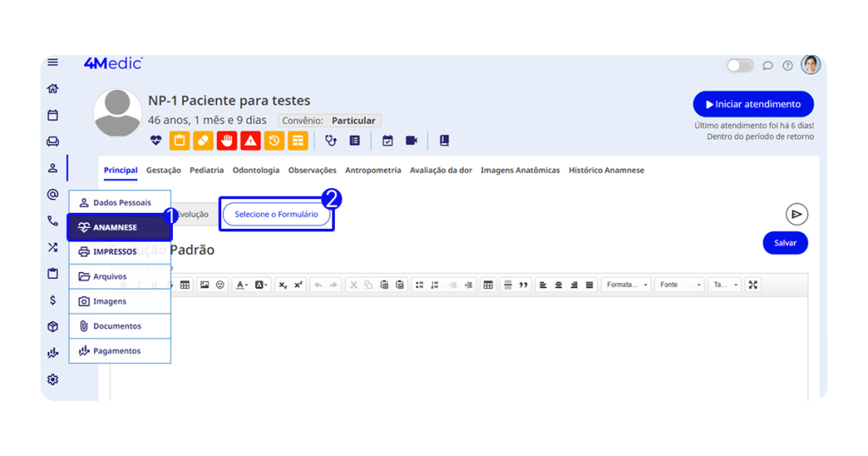Toggle blockquote formatting in the editor toolbar

tap(523, 285)
